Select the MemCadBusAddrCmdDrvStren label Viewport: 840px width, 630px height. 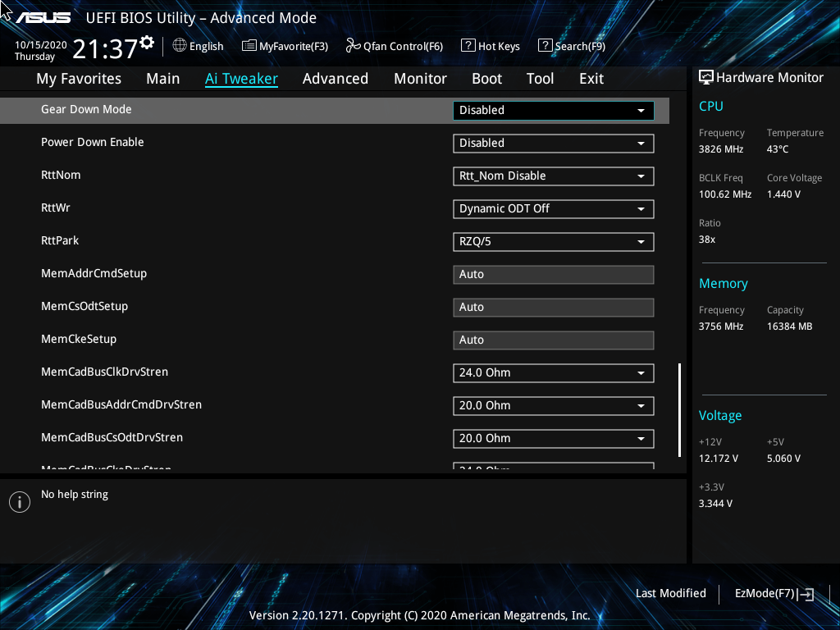point(121,404)
